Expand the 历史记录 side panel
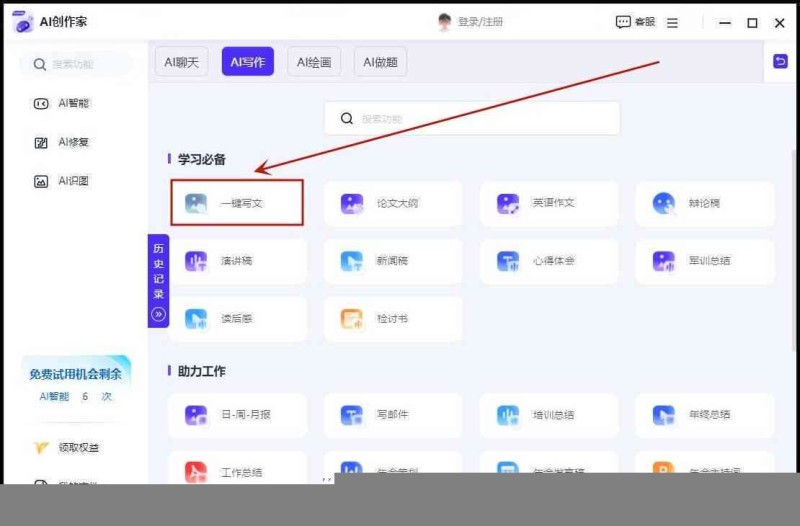This screenshot has width=800, height=526. [158, 281]
